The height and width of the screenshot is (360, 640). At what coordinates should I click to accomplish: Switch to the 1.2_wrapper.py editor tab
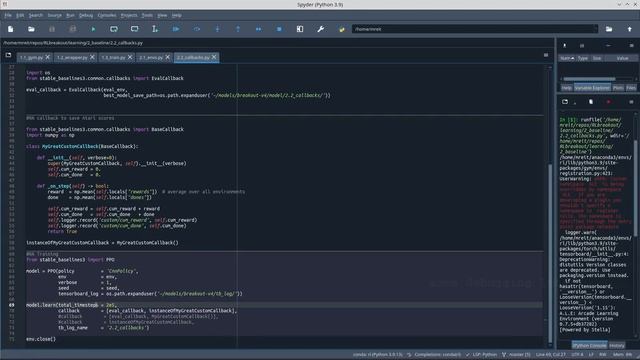pyautogui.click(x=72, y=58)
